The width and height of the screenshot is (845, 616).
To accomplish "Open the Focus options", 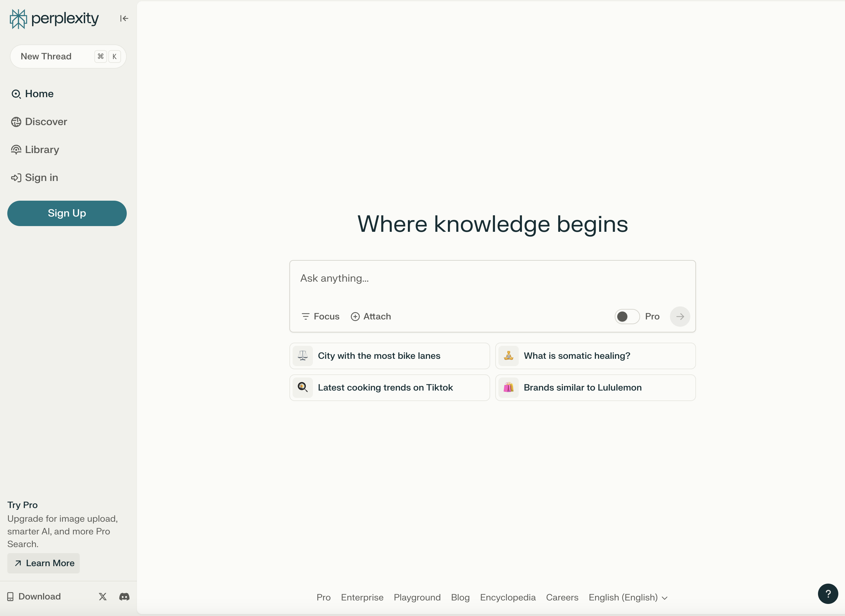I will click(x=321, y=317).
